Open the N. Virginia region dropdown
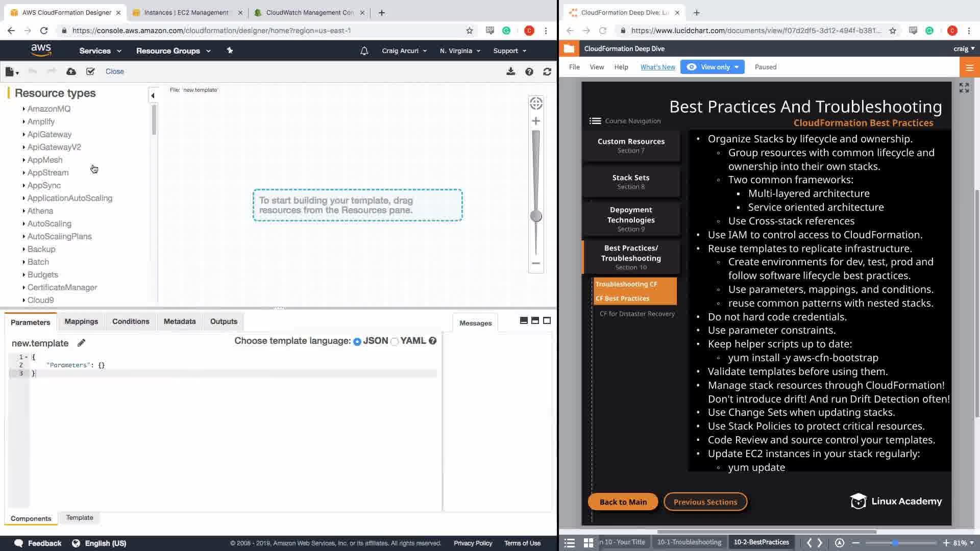The width and height of the screenshot is (980, 551). (x=460, y=51)
